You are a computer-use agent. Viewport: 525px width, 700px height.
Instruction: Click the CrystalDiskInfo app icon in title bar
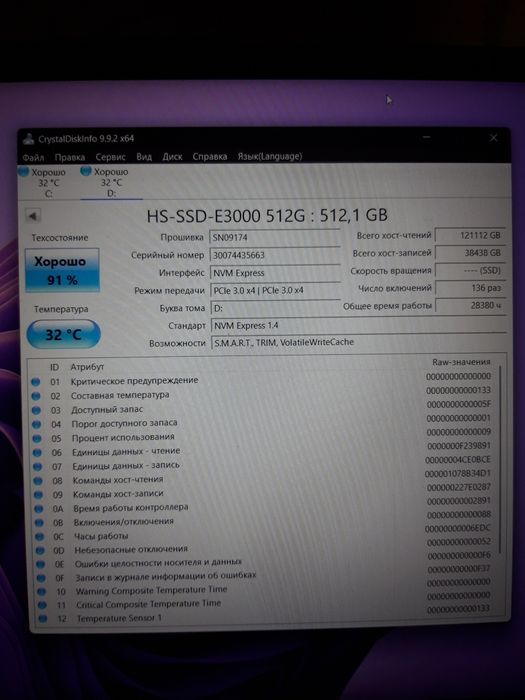(x=29, y=139)
